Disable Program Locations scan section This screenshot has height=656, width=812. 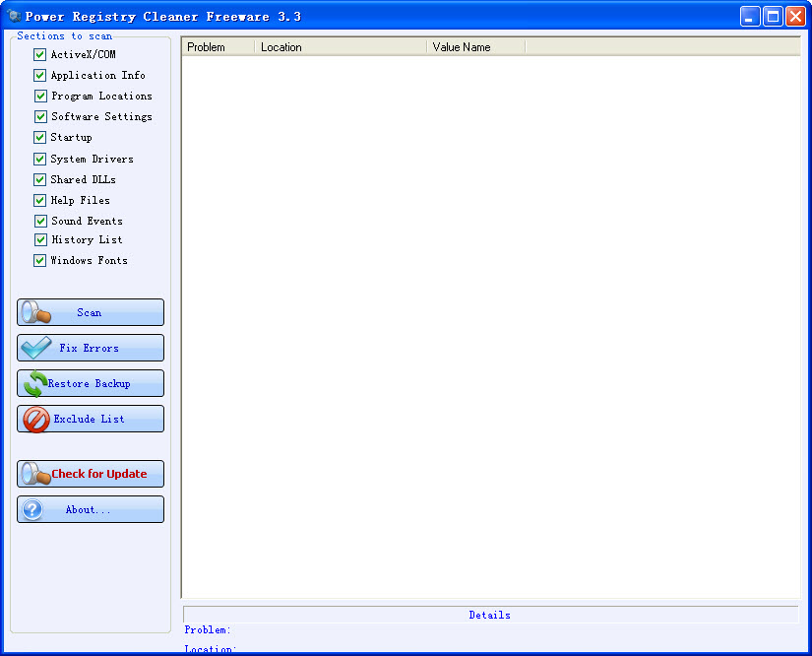click(40, 96)
